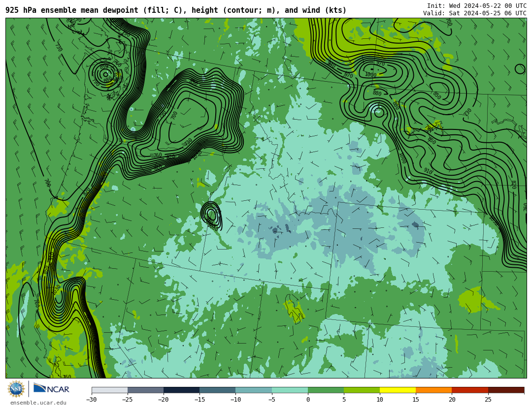Screen dimensions: 532x409
Task: Click the plot title text
Action: tap(176, 10)
